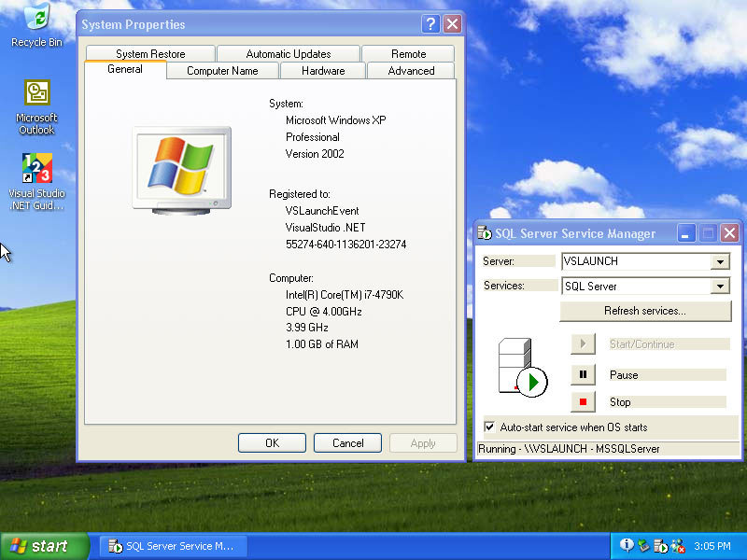The height and width of the screenshot is (560, 747).
Task: Open the Computer Name tab
Action: pyautogui.click(x=222, y=71)
